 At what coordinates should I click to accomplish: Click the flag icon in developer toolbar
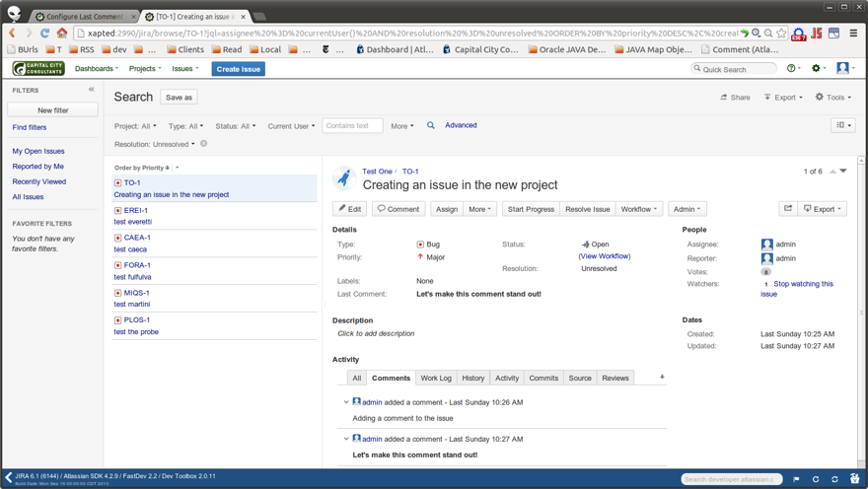tap(796, 479)
